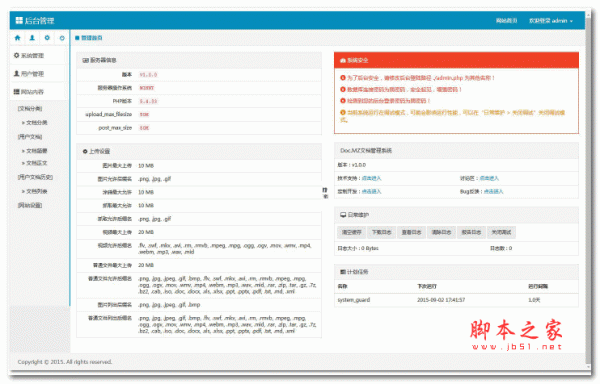Click the 1.0天 run interval value
The image size is (600, 384).
(x=534, y=300)
